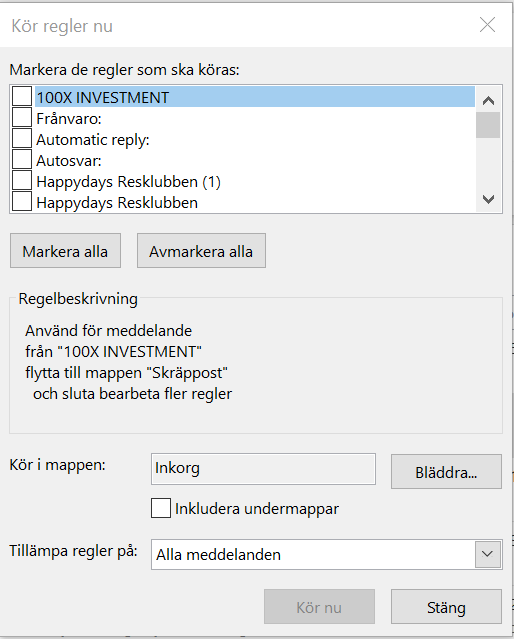Check the Autosvar rule checkbox
This screenshot has width=514, height=639.
(22, 160)
